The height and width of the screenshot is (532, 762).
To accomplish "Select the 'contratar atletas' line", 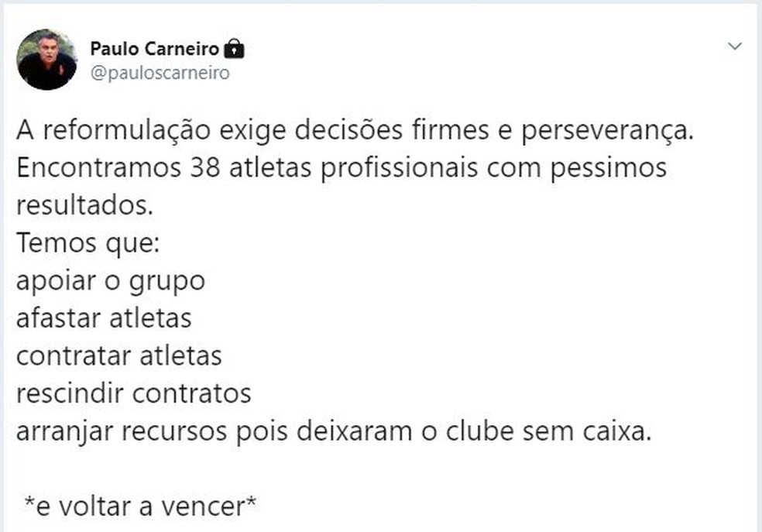I will 119,357.
